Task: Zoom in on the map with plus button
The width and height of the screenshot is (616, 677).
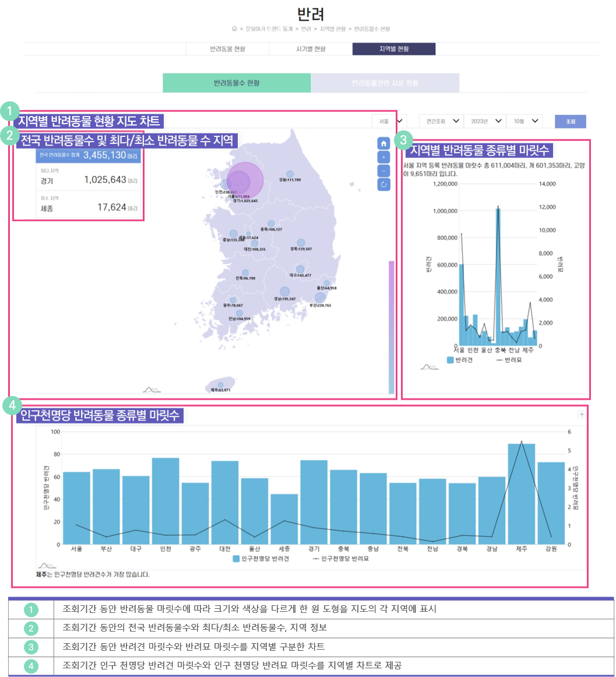Action: [383, 157]
